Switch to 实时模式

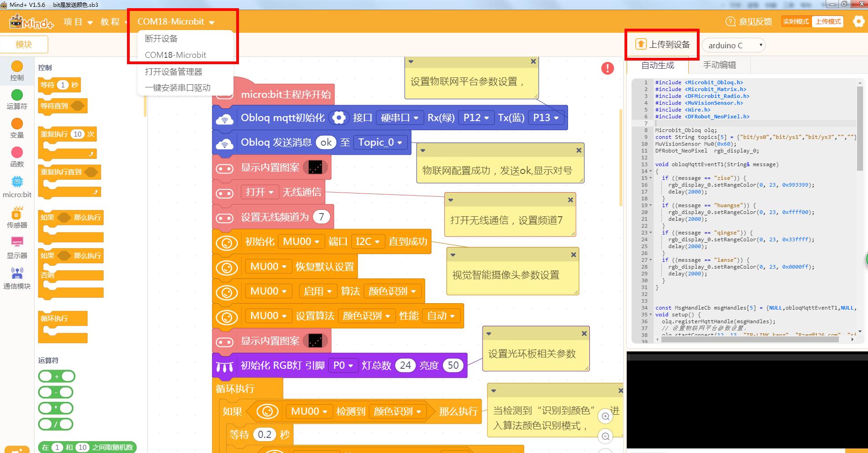coord(796,21)
